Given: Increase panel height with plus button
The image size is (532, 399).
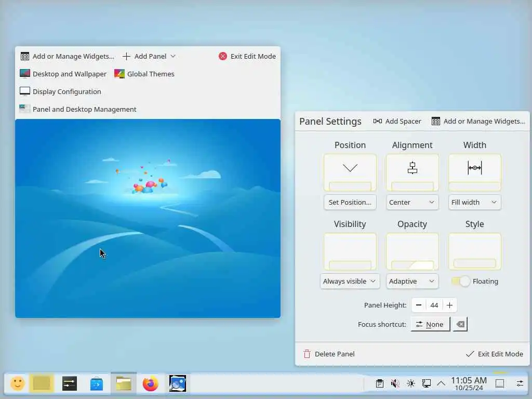Looking at the screenshot, I should pyautogui.click(x=449, y=305).
